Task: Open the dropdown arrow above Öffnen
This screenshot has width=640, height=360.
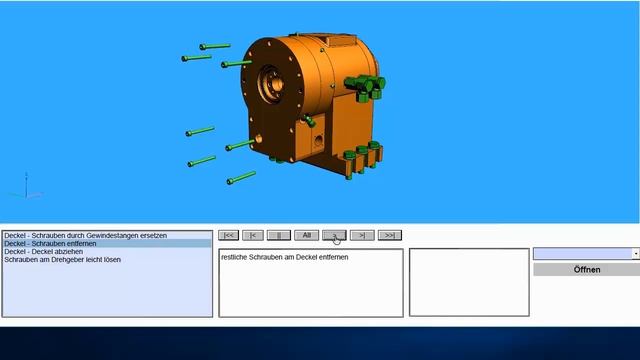Action: (x=636, y=253)
